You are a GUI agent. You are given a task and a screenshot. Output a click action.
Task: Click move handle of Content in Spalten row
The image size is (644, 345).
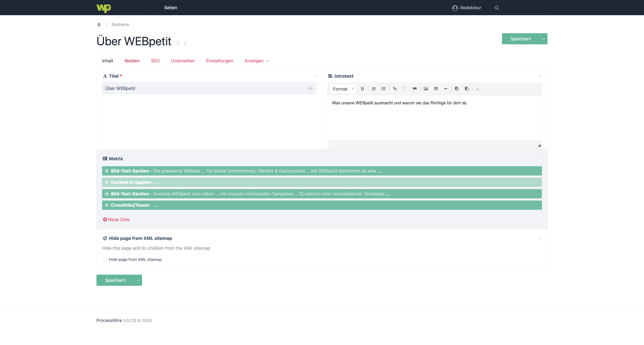107,182
